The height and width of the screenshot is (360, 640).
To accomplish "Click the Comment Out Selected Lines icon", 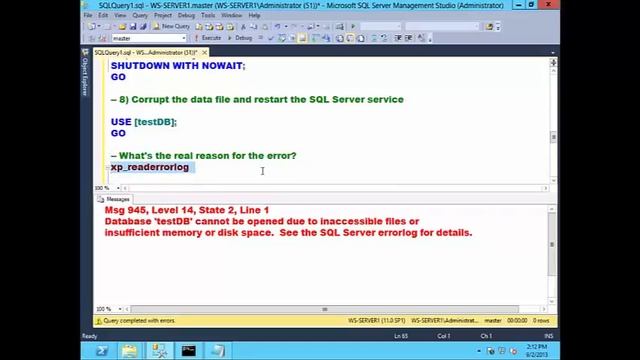I will (374, 38).
